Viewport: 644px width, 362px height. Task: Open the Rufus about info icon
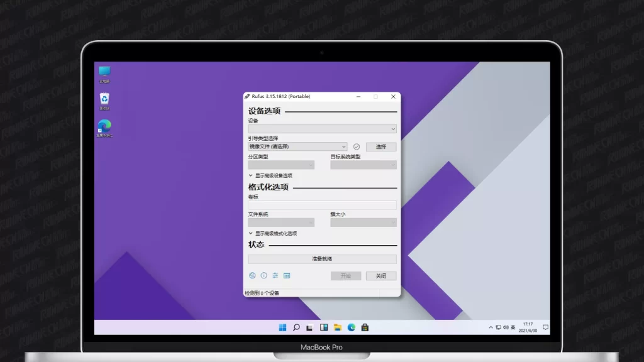[264, 276]
